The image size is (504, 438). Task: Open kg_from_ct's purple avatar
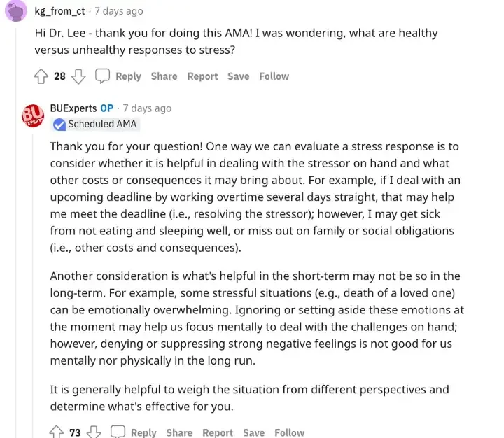[16, 11]
